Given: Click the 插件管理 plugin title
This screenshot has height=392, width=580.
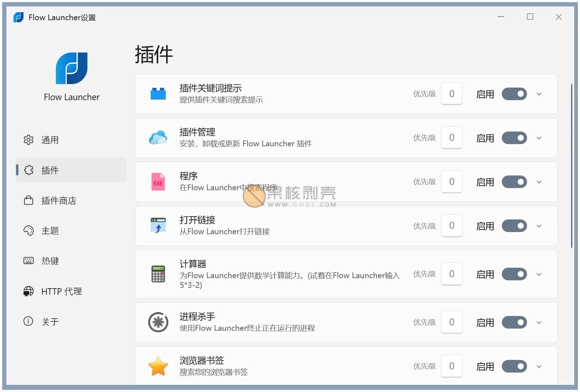Looking at the screenshot, I should 197,132.
